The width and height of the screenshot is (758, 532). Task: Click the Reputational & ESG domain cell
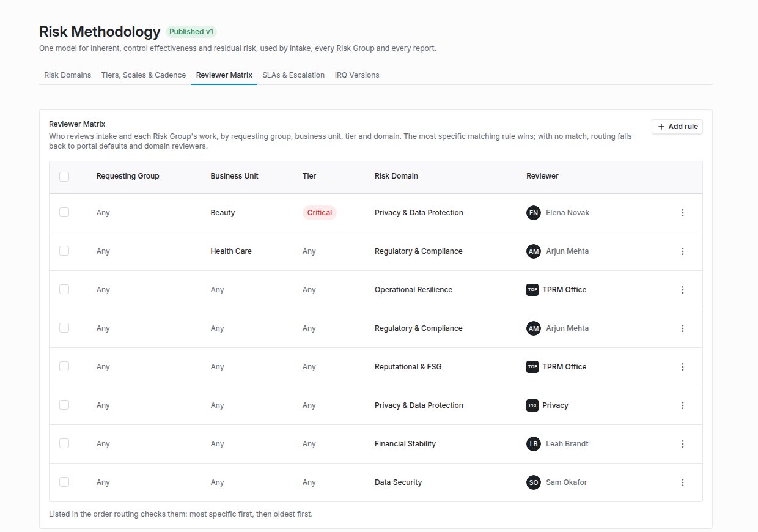[408, 367]
